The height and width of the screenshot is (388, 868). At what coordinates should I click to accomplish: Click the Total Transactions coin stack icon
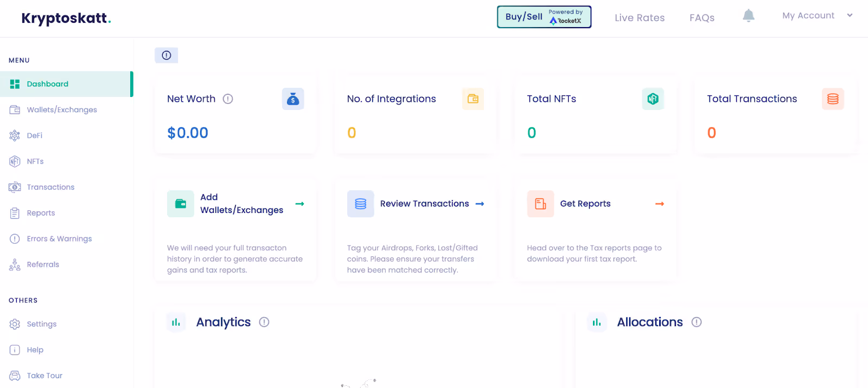833,99
